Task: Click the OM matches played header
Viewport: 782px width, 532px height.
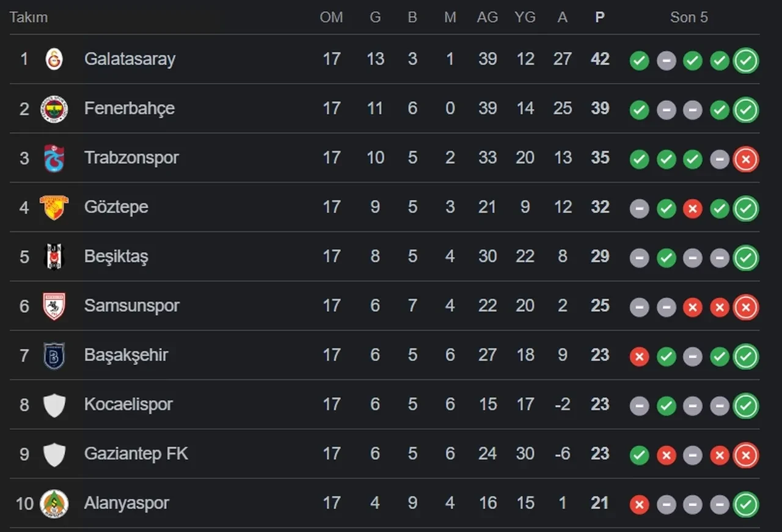Action: [331, 17]
